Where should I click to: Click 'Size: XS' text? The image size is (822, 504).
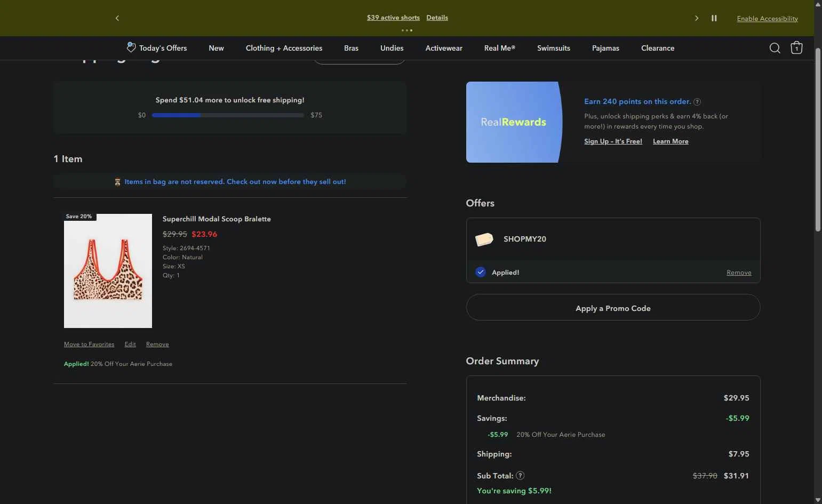tap(174, 266)
